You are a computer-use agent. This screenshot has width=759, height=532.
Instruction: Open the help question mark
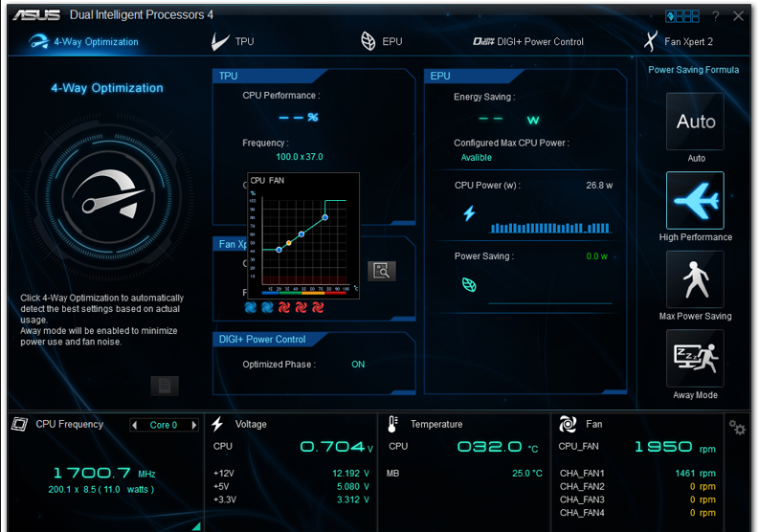pos(715,16)
